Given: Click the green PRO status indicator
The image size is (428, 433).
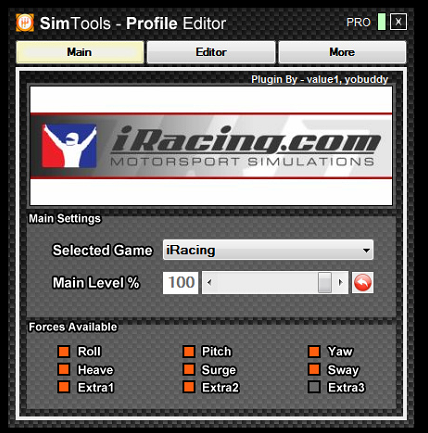Looking at the screenshot, I should click(382, 22).
